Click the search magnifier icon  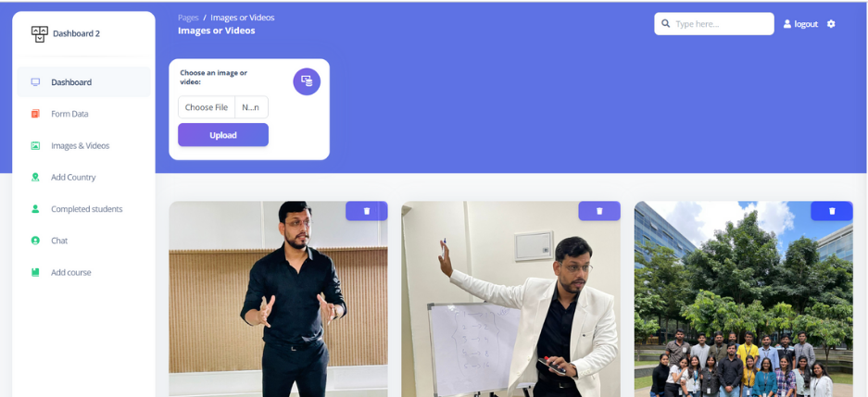(665, 24)
